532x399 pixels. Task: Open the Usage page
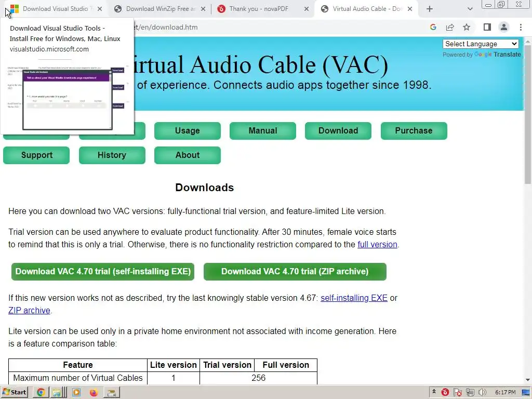click(187, 130)
